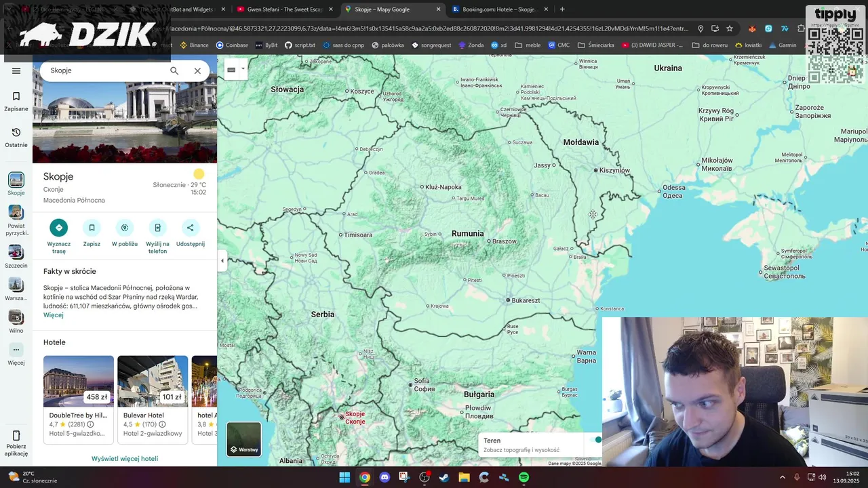Collapse the side panel arrow
Viewport: 868px width, 488px height.
pos(222,260)
